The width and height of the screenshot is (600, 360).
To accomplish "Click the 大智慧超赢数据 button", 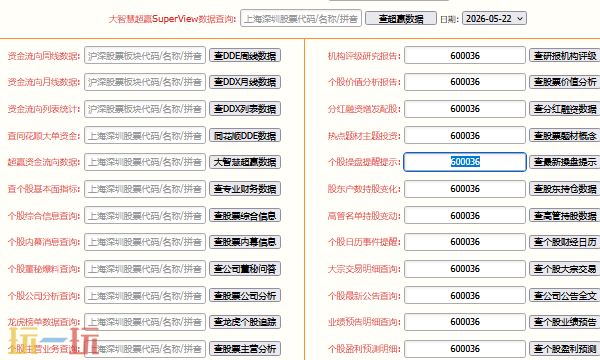I will click(245, 162).
